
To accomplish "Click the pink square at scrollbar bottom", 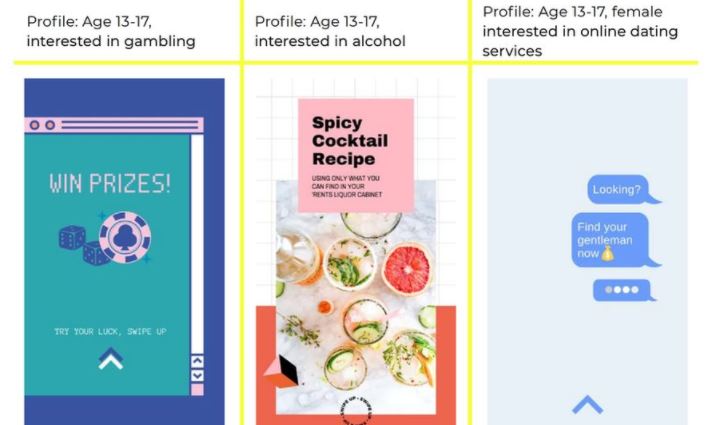I will (197, 390).
